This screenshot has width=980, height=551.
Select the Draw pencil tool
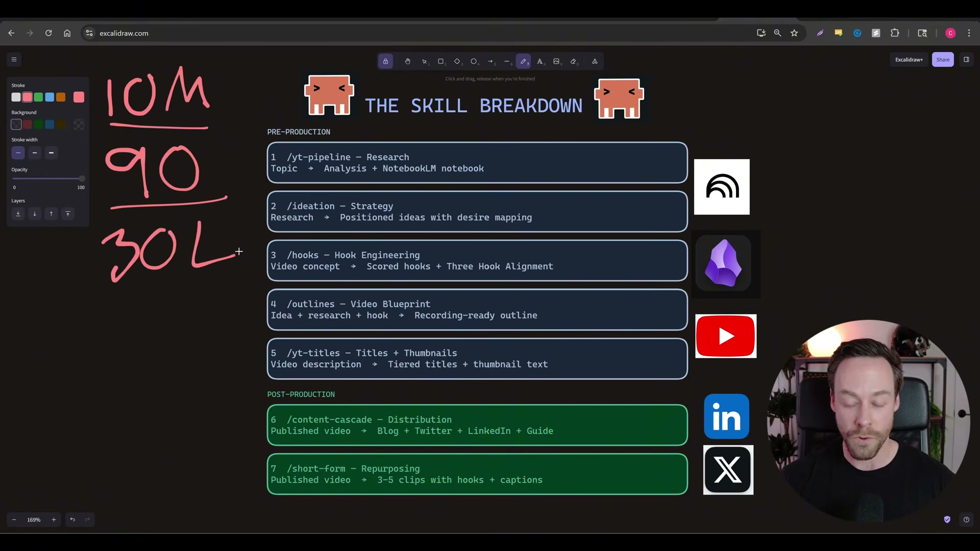523,61
